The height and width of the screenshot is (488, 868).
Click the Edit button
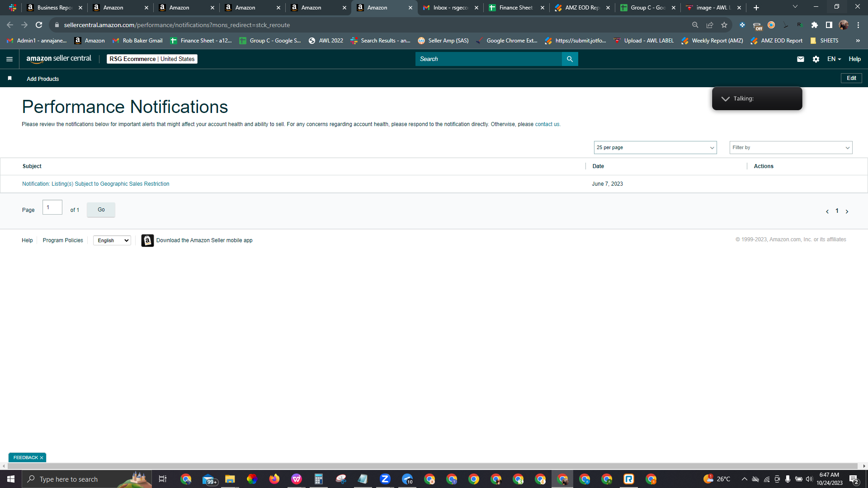pyautogui.click(x=851, y=78)
